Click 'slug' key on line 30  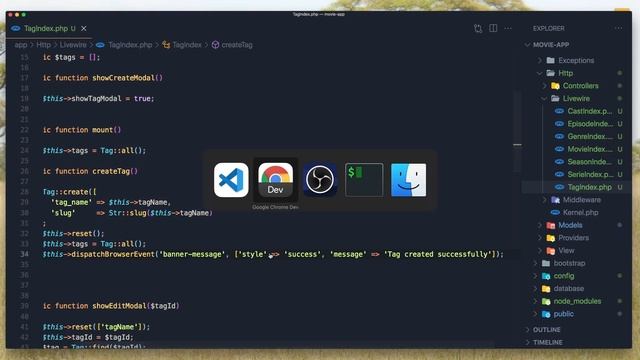(x=63, y=213)
